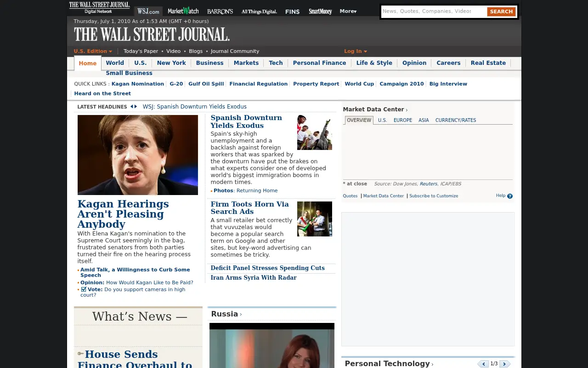This screenshot has height=368, width=588.
Task: Open the Reuters source link
Action: [429, 184]
